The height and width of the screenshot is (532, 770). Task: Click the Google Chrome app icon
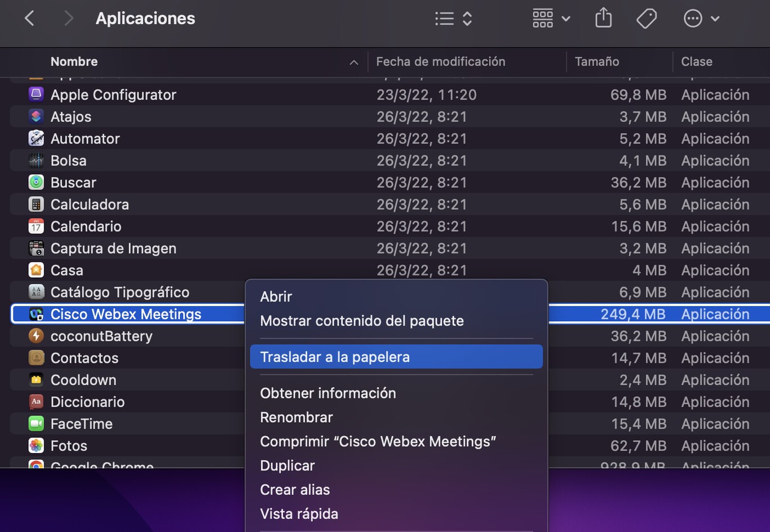pyautogui.click(x=36, y=466)
